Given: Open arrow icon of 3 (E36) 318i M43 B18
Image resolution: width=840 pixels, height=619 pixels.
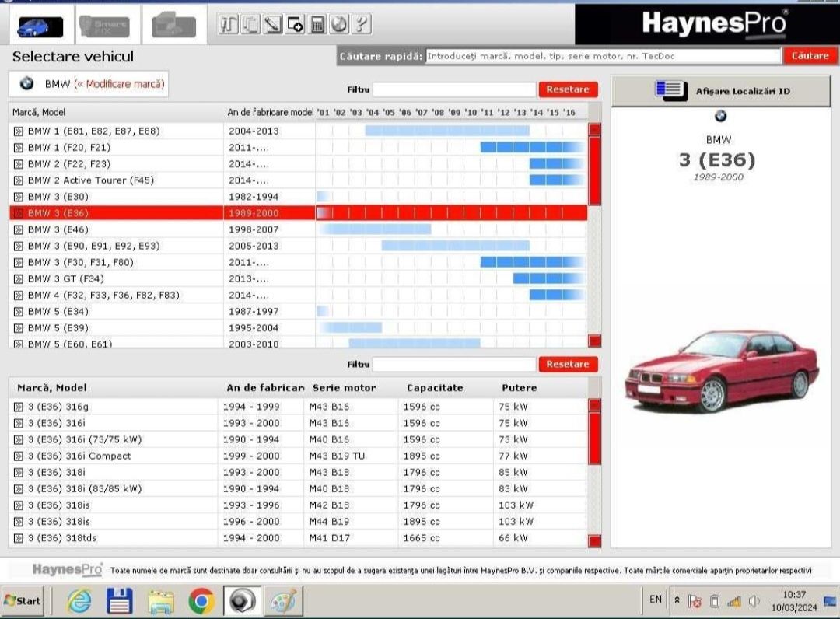Looking at the screenshot, I should click(x=19, y=473).
